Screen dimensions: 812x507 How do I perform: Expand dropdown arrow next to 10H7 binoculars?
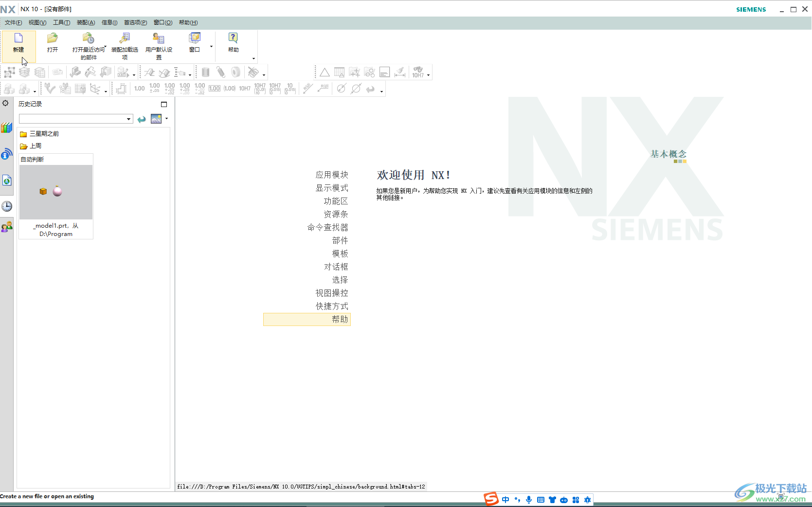(428, 75)
